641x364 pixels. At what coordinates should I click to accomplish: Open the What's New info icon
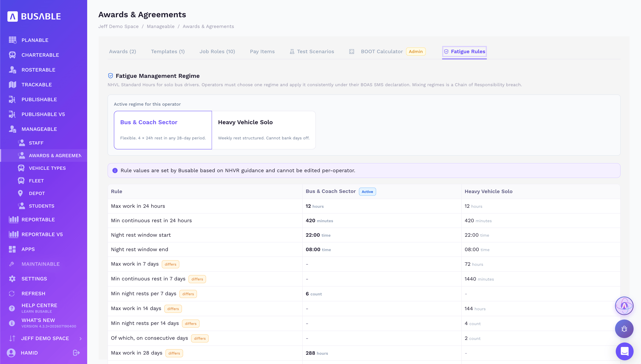pyautogui.click(x=12, y=323)
